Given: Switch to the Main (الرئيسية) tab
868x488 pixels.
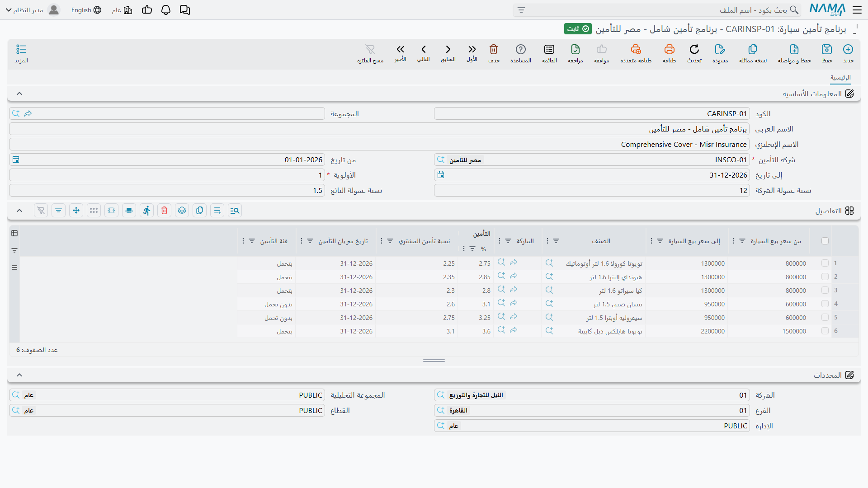Looking at the screenshot, I should [x=840, y=78].
